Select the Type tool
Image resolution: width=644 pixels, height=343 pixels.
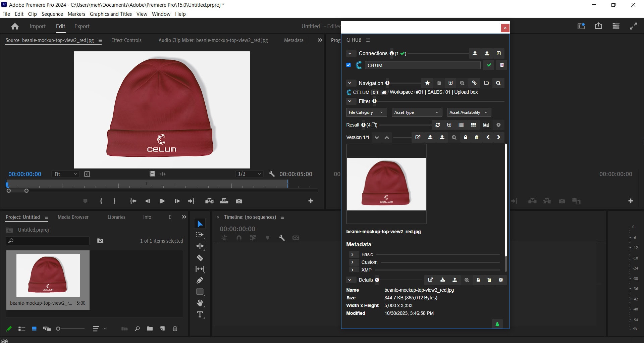[x=200, y=314]
